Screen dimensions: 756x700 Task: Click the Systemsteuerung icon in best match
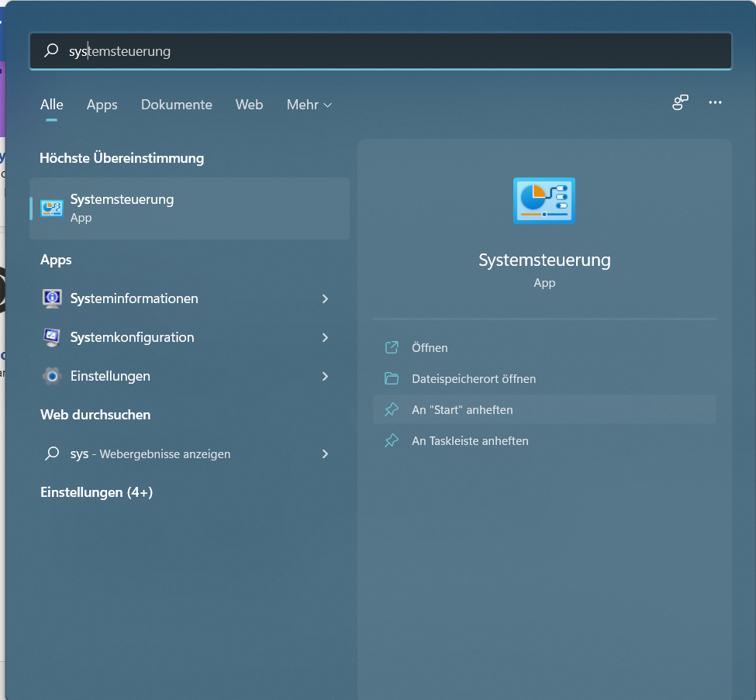(x=52, y=209)
